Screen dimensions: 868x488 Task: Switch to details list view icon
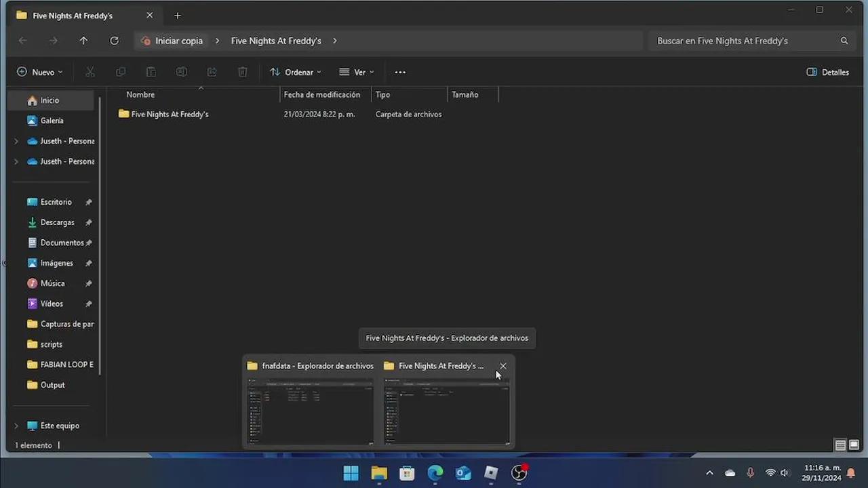[840, 445]
